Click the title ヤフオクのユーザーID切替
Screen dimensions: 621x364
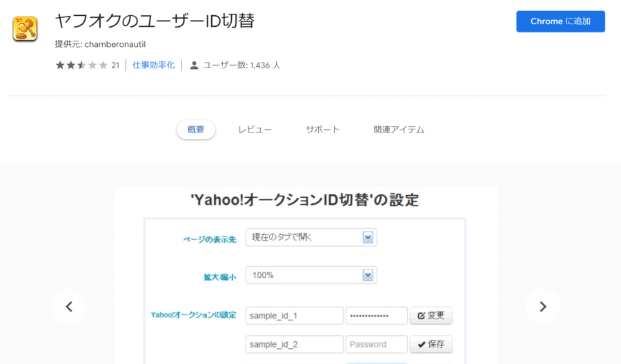tap(155, 21)
